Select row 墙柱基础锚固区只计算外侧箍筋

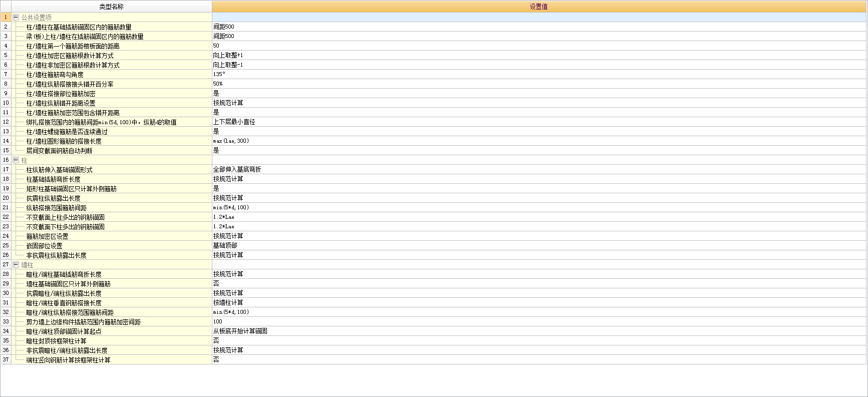68,284
